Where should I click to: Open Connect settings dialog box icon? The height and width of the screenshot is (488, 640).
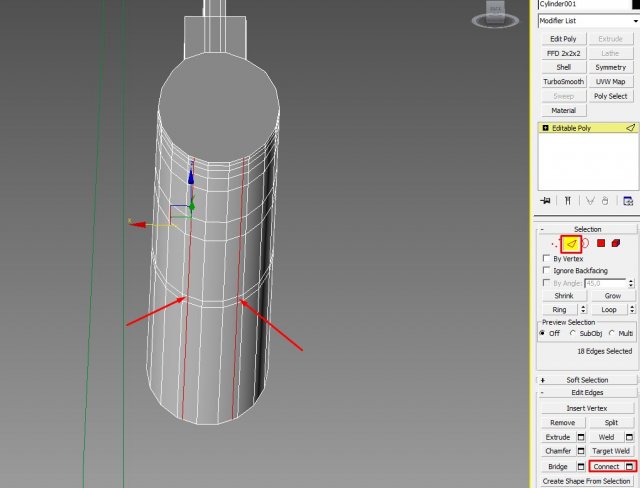(x=629, y=467)
